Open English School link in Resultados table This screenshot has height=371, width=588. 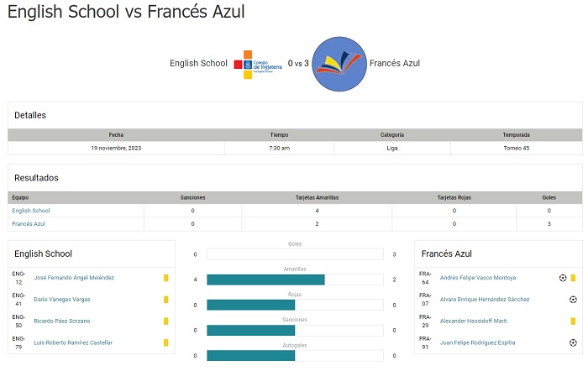point(31,211)
